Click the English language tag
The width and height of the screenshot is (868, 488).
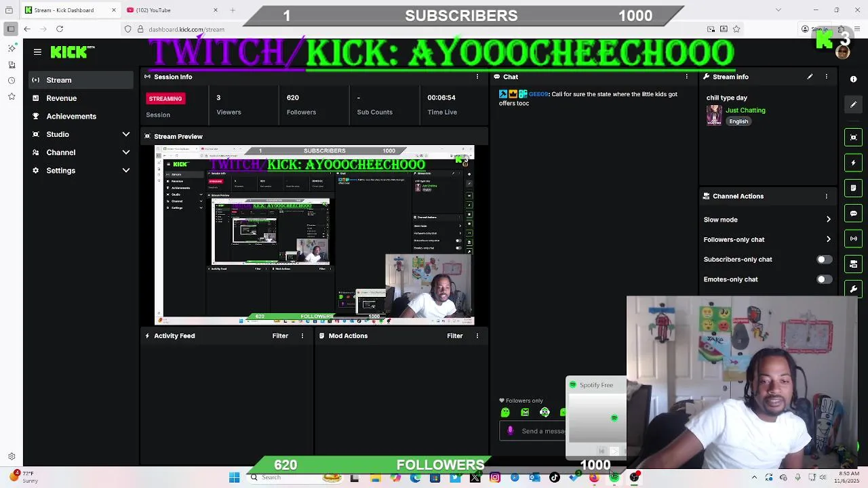[738, 122]
